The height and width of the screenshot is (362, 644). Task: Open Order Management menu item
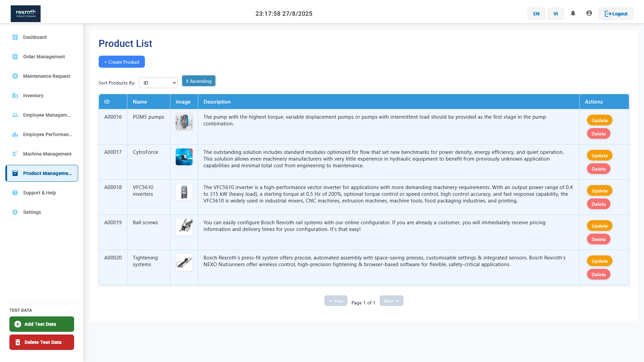44,57
